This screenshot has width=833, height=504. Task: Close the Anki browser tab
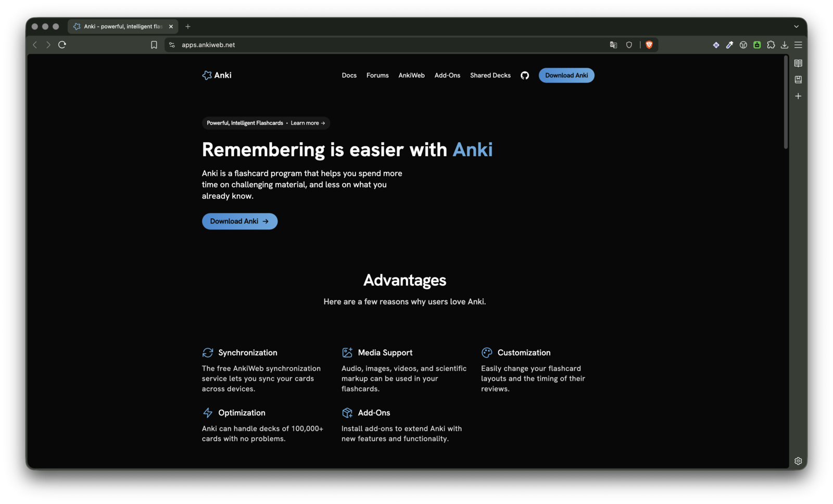171,27
